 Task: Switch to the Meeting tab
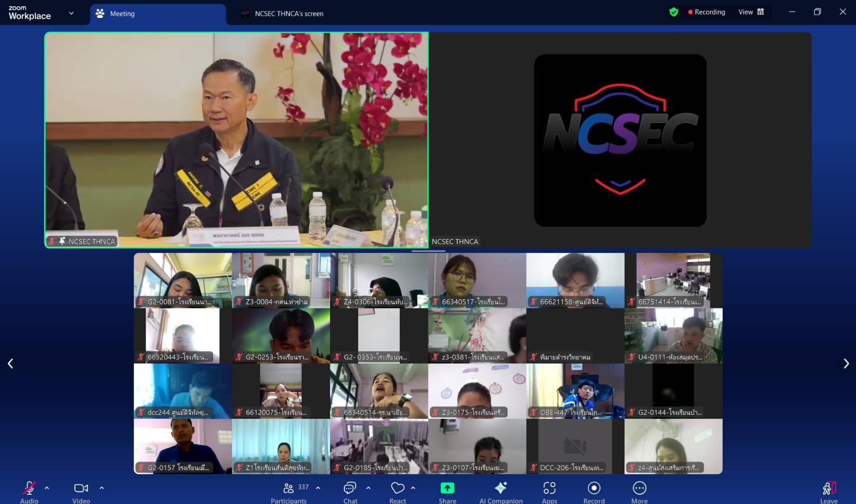[x=158, y=14]
